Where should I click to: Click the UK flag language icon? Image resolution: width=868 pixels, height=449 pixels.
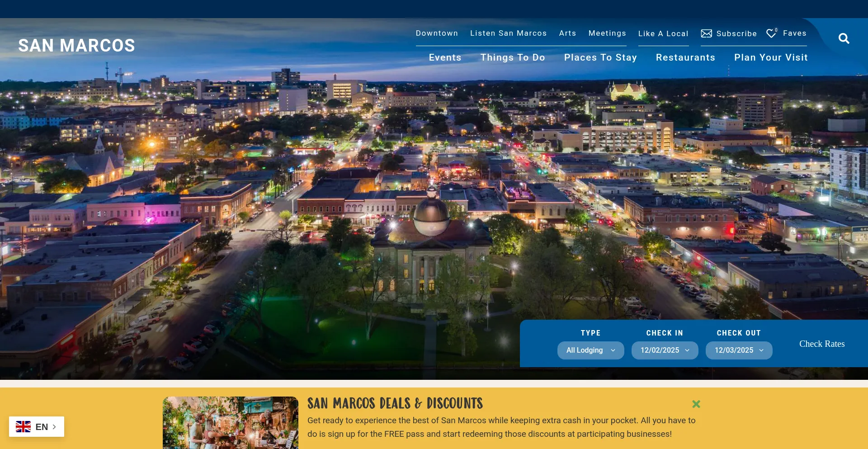click(23, 427)
